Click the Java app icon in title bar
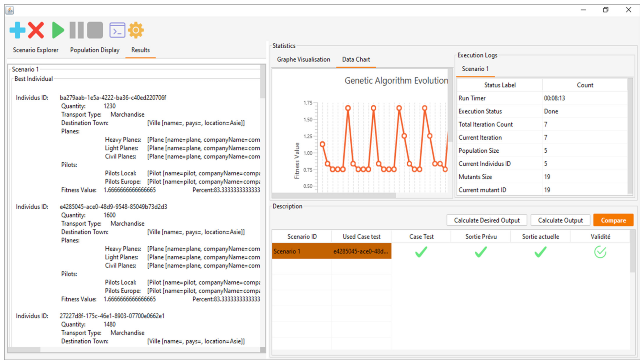Image resolution: width=644 pixels, height=364 pixels. tap(10, 10)
